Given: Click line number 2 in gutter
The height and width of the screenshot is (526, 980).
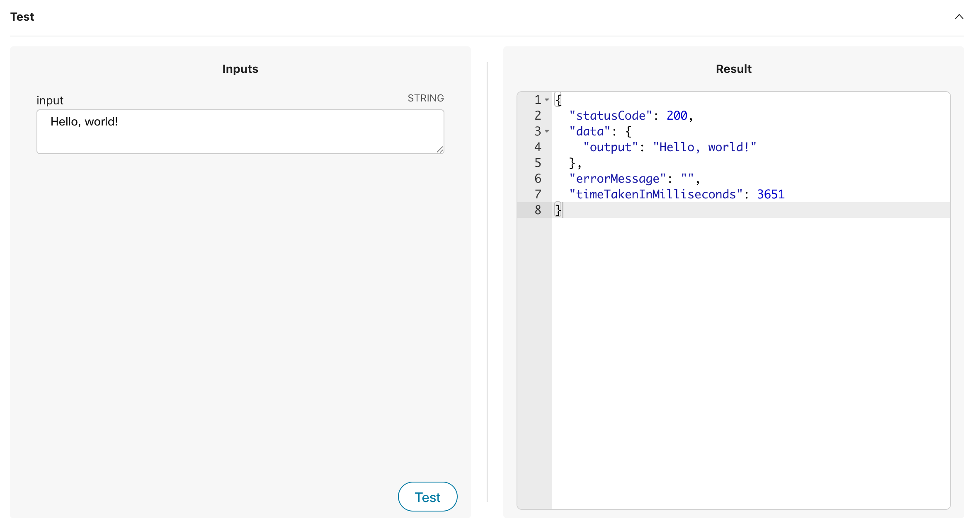Looking at the screenshot, I should (538, 116).
